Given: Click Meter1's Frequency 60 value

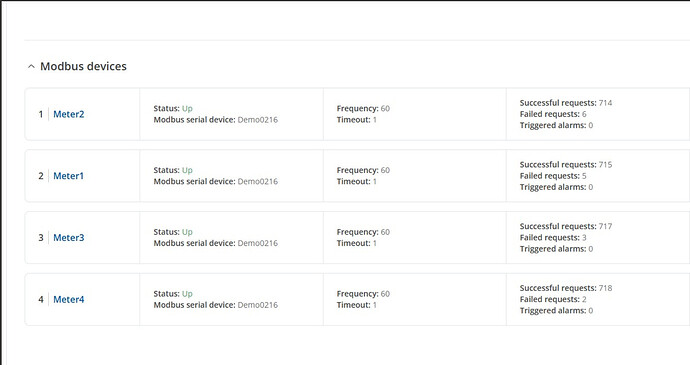Looking at the screenshot, I should [x=385, y=170].
